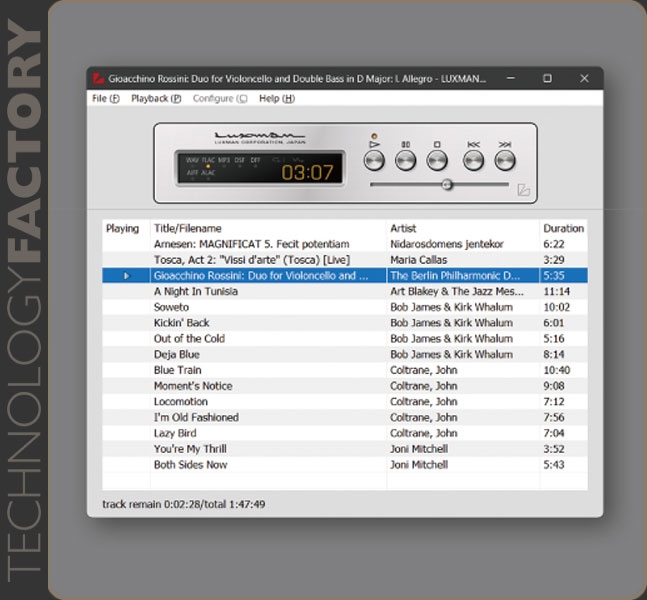Image resolution: width=647 pixels, height=600 pixels.
Task: Click artist Nidarosdomens jentekor
Action: pyautogui.click(x=447, y=244)
